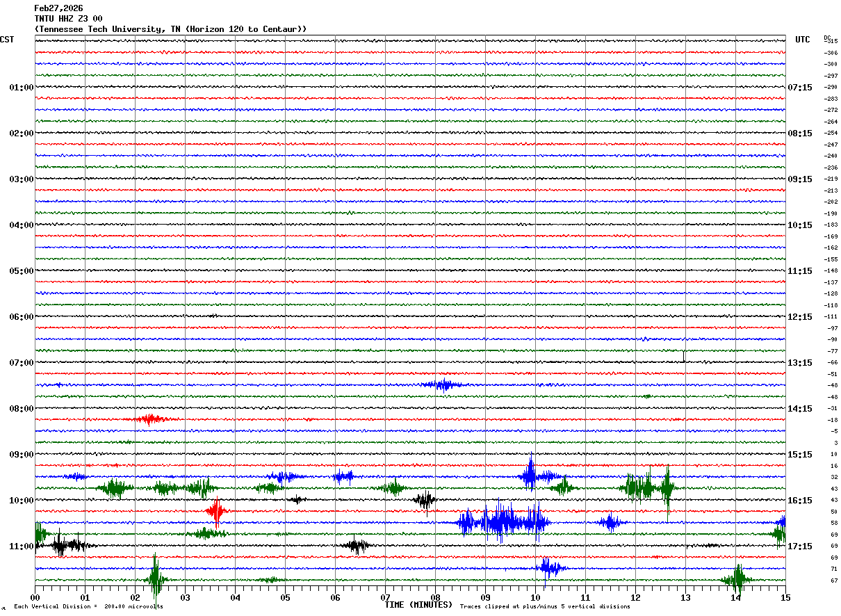This screenshot has width=841, height=616.
Task: Click the DC column header
Action: (827, 38)
